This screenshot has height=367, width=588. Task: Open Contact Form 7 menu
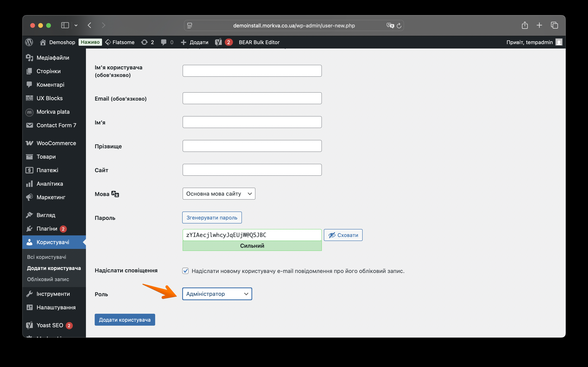[x=54, y=125]
